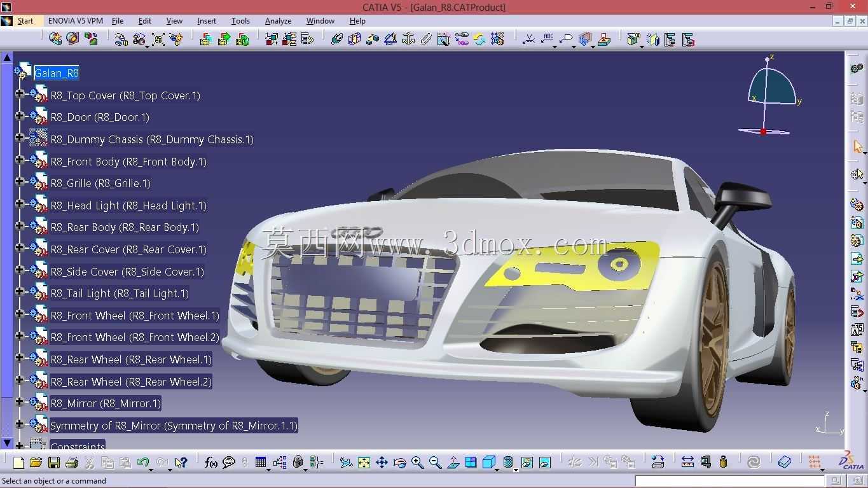Select the Measure Inertia tool
The width and height of the screenshot is (868, 488).
pyautogui.click(x=723, y=463)
